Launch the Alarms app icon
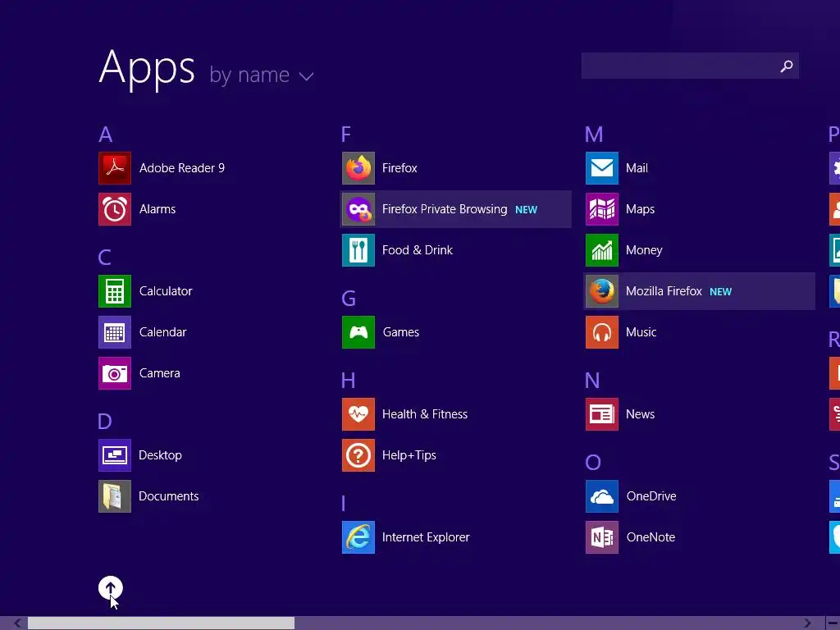 tap(115, 209)
